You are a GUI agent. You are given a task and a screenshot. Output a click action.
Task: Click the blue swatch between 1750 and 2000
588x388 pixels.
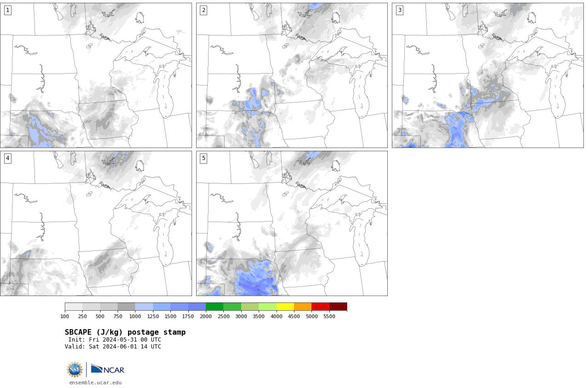[x=197, y=307]
